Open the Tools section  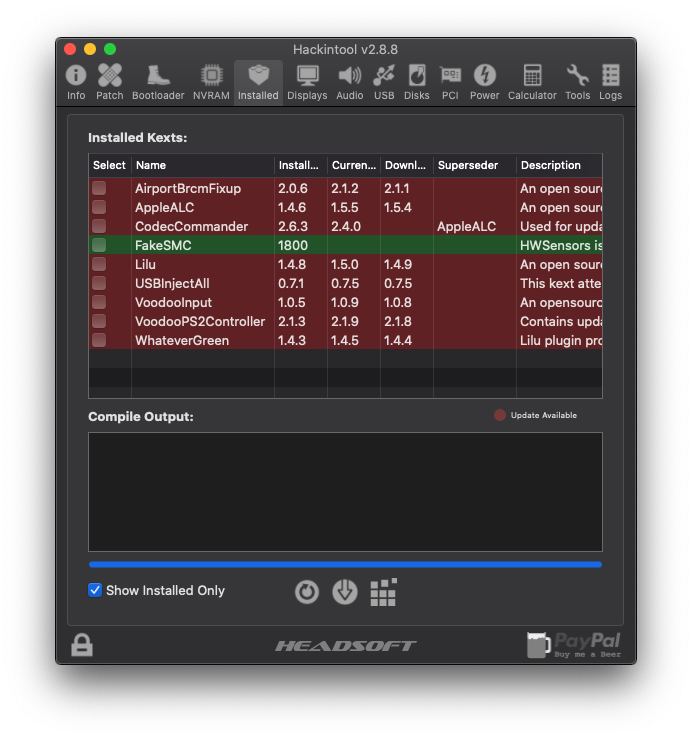coord(578,82)
